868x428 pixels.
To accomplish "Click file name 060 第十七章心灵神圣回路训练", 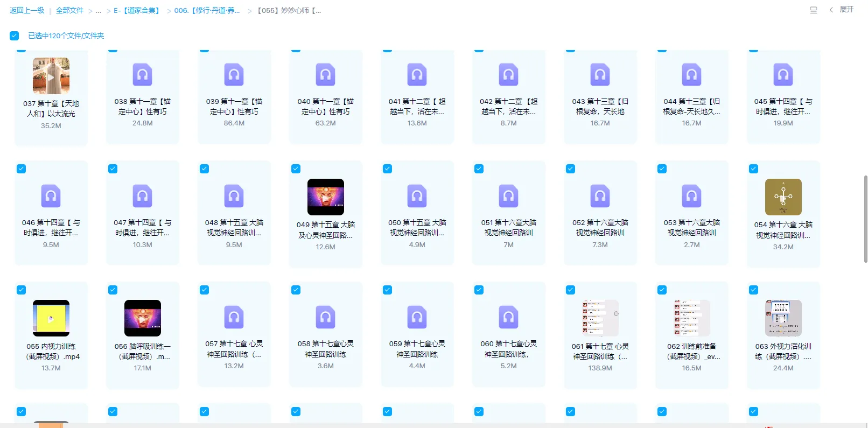I will click(x=508, y=349).
